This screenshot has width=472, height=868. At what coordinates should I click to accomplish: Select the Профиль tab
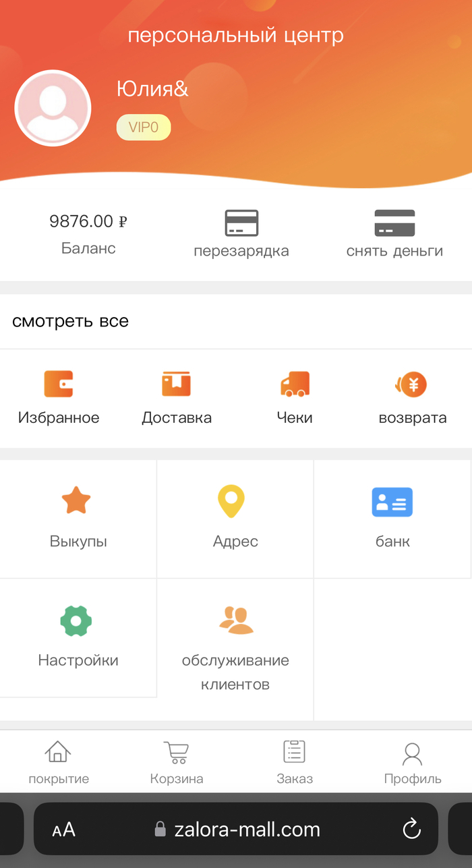tap(412, 763)
